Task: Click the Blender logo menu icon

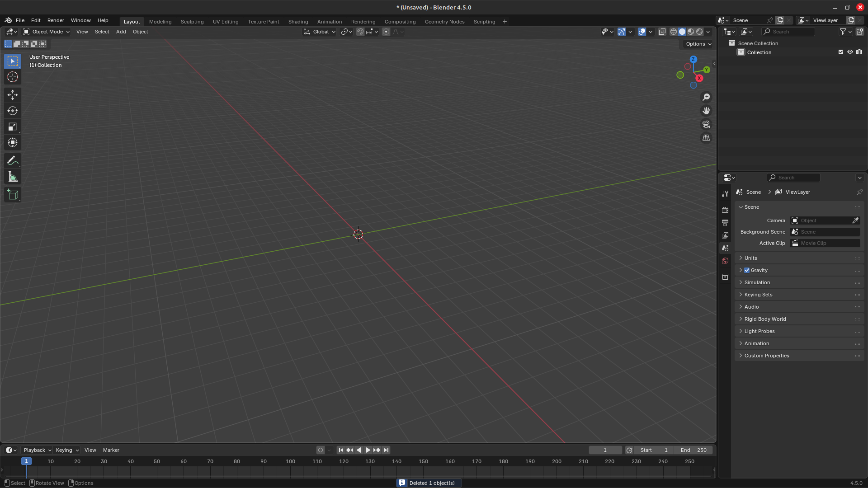Action: (x=8, y=20)
